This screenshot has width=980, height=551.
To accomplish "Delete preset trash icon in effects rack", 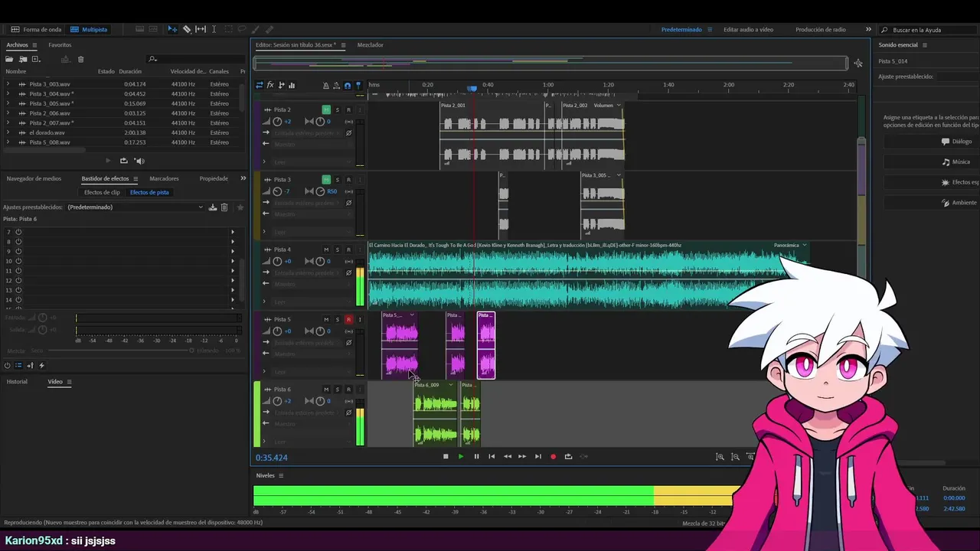I will pyautogui.click(x=224, y=207).
